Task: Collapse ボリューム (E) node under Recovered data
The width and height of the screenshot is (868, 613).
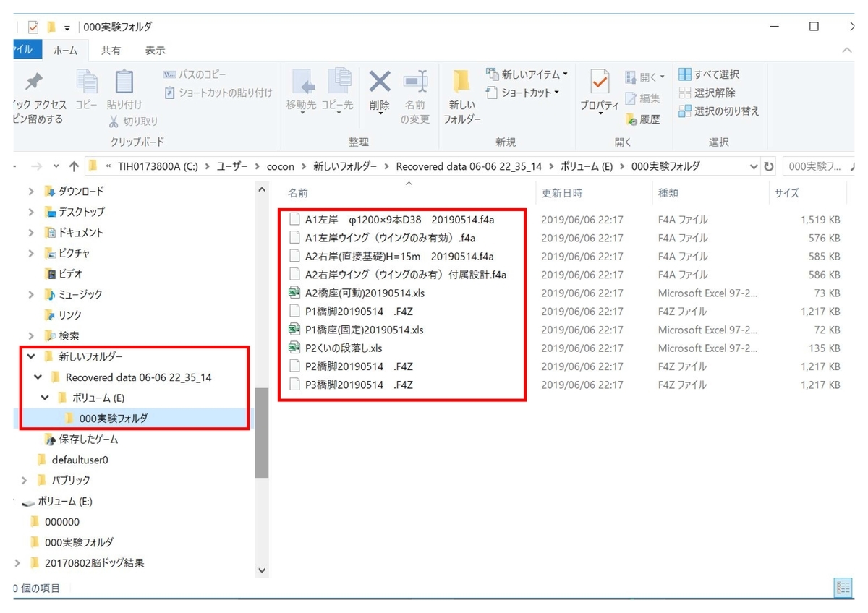Action: (x=45, y=398)
